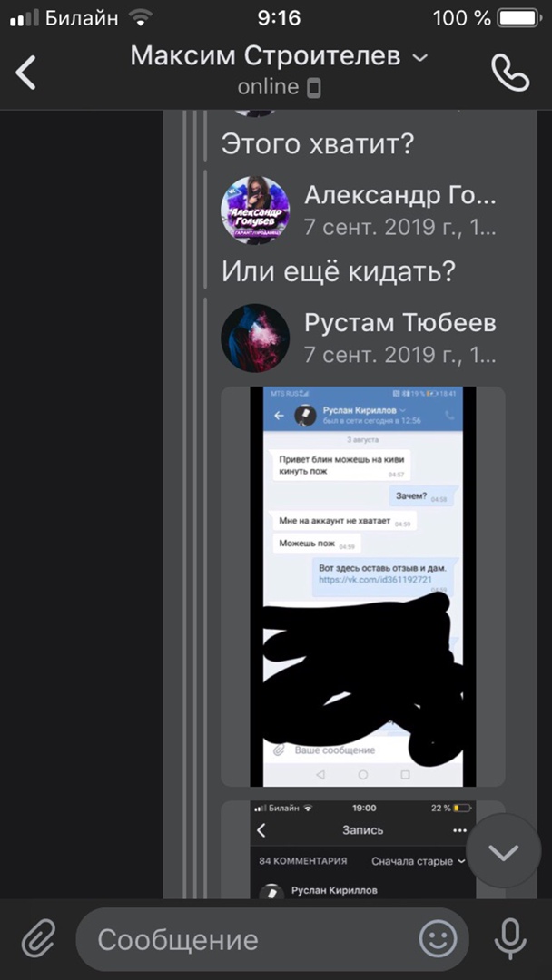Tap the Или ещё кидать? message text
Image resolution: width=552 pixels, height=980 pixels.
[339, 271]
